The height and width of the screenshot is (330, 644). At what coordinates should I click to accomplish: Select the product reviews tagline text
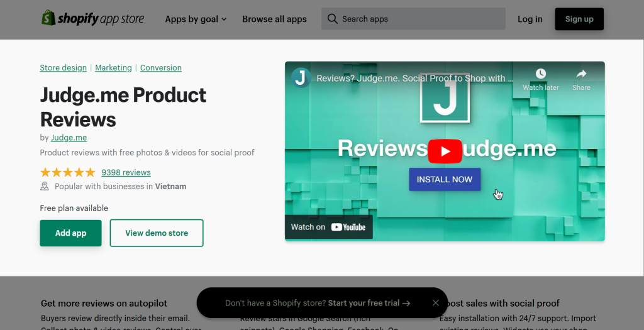click(147, 153)
